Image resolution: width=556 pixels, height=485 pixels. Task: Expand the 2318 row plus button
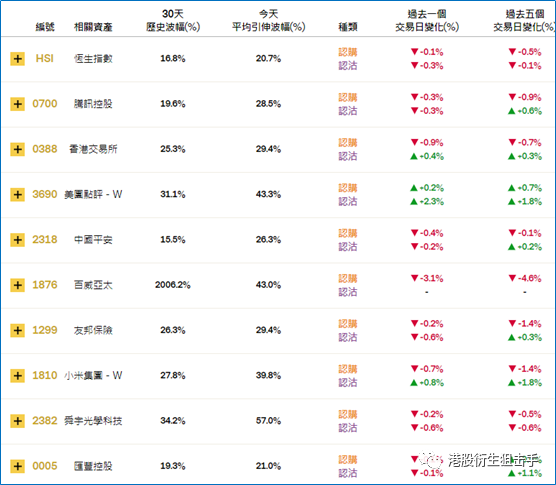click(17, 240)
